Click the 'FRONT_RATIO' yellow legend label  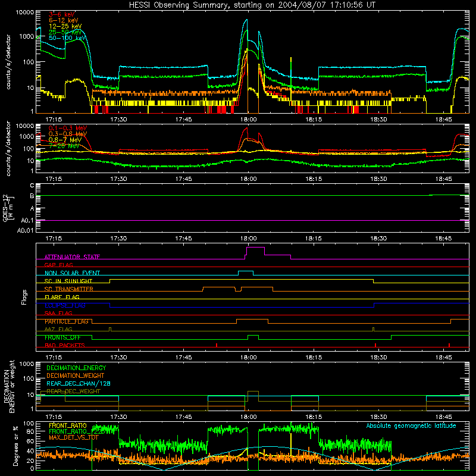click(x=68, y=425)
